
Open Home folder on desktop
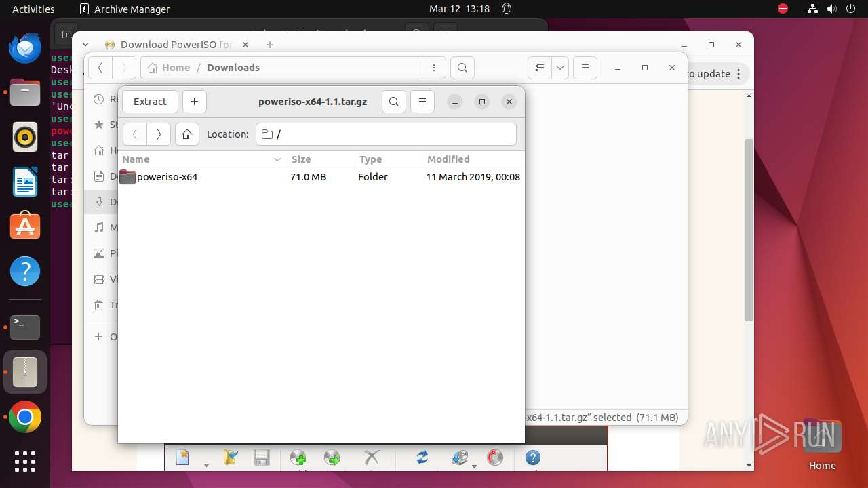(x=822, y=444)
